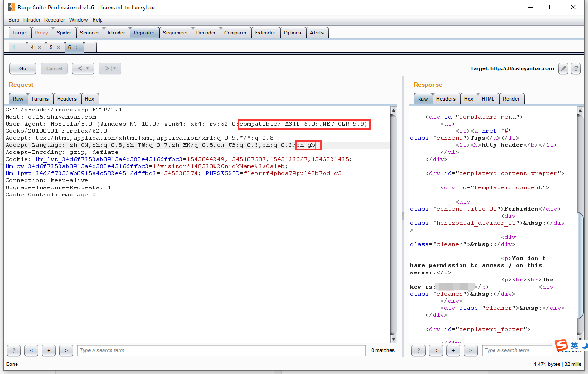Close repeater tab 4
588x374 pixels.
(x=40, y=47)
